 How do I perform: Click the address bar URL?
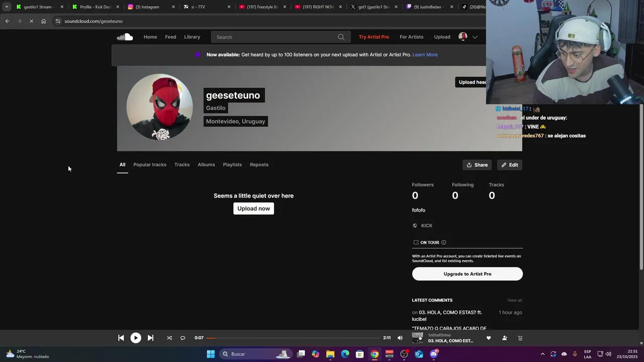point(94,21)
